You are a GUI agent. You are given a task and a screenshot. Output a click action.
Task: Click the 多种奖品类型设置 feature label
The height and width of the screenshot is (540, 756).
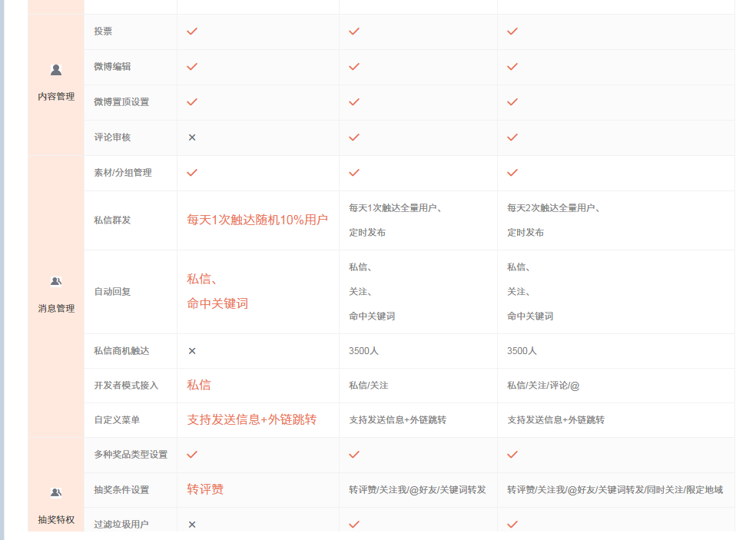click(x=130, y=455)
